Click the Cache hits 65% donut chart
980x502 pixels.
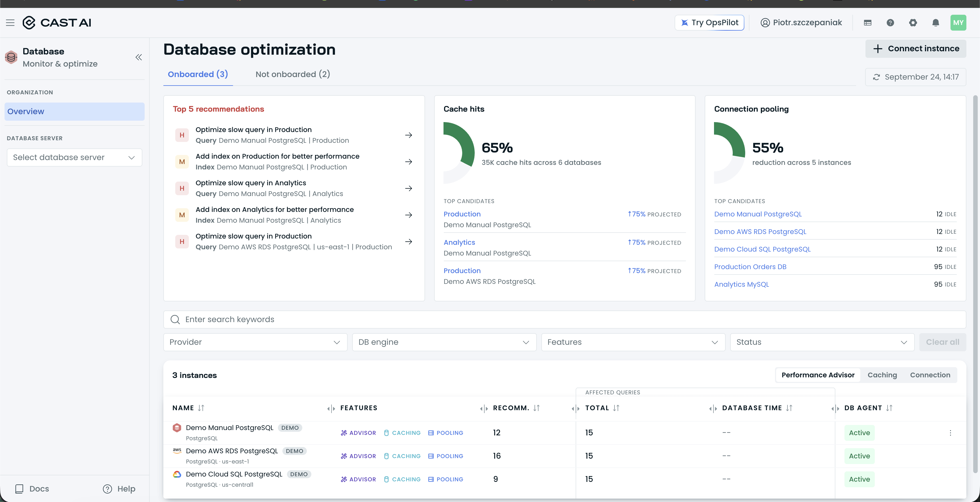click(x=459, y=153)
